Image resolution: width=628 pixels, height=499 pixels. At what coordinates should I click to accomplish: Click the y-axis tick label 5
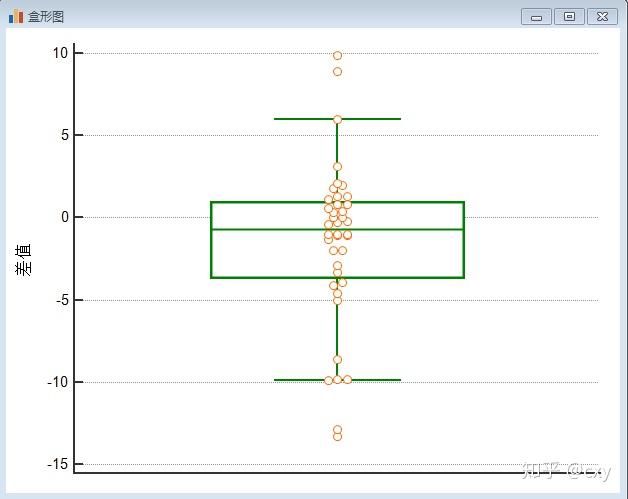65,135
